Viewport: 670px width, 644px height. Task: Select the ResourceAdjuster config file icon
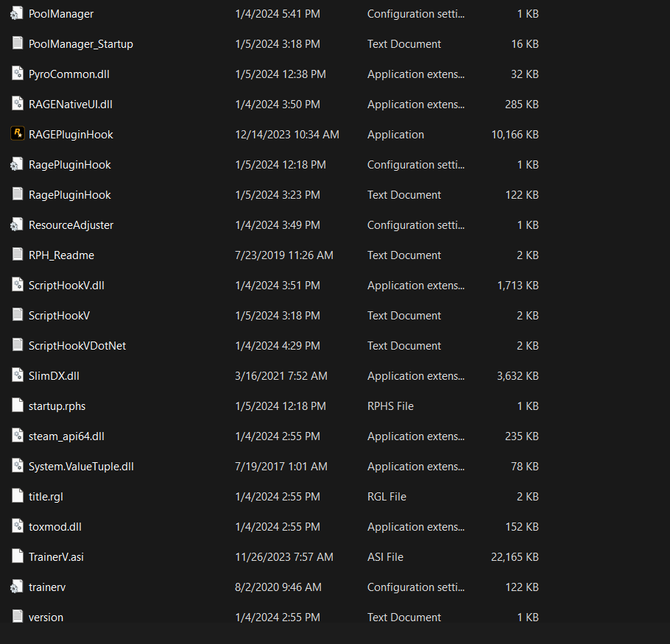[x=17, y=224]
